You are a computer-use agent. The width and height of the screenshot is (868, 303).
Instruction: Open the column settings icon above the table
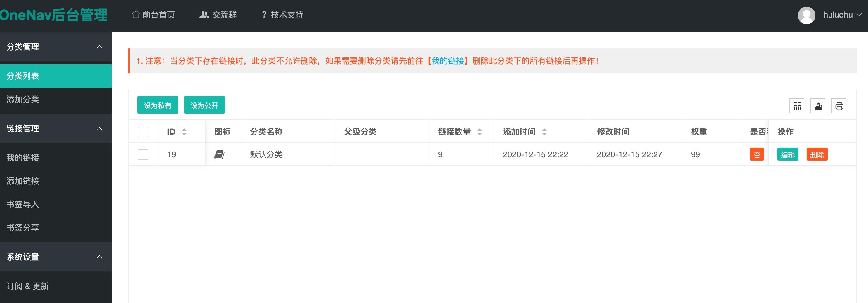coord(796,105)
